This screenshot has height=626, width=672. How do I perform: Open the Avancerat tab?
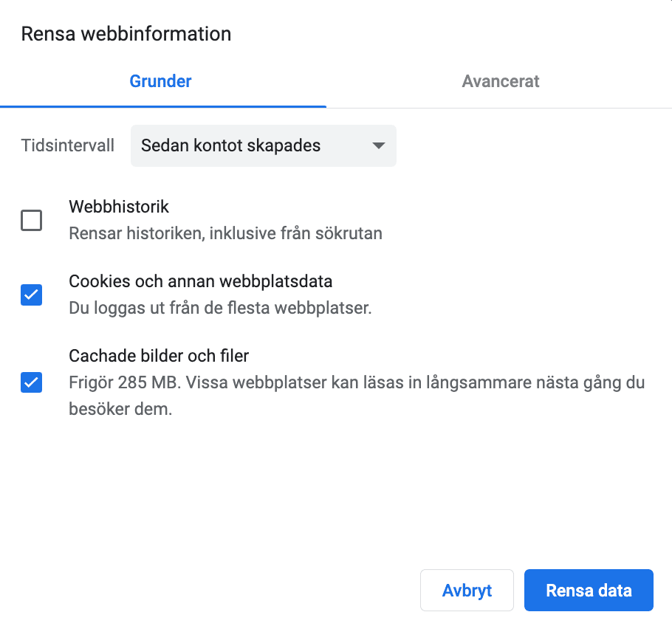pos(500,81)
